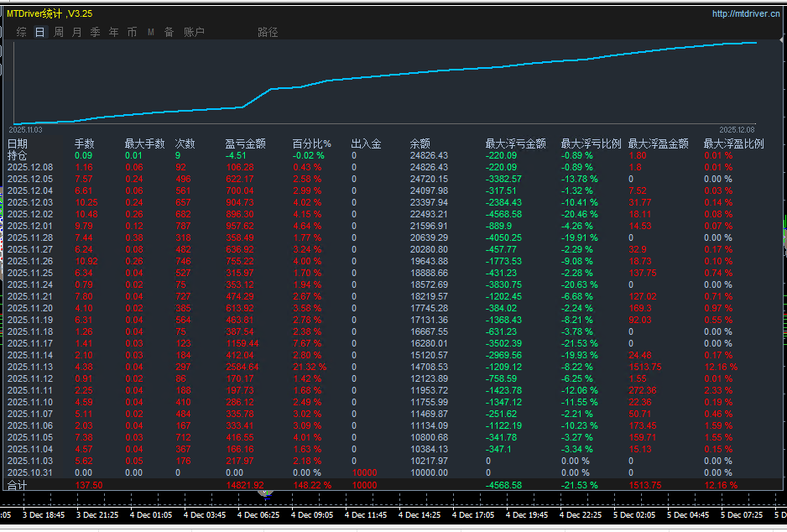This screenshot has width=787, height=532.
Task: Open the M tab
Action: [x=151, y=32]
